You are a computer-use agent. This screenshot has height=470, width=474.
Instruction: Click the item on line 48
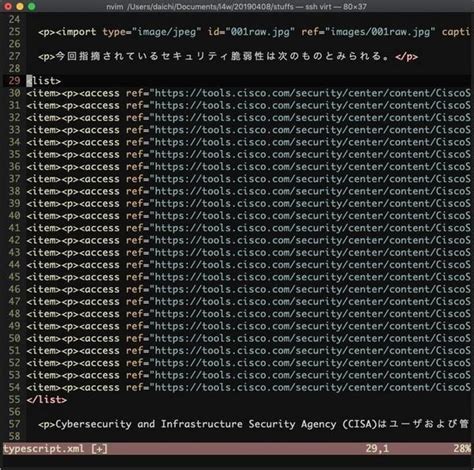tap(248, 314)
